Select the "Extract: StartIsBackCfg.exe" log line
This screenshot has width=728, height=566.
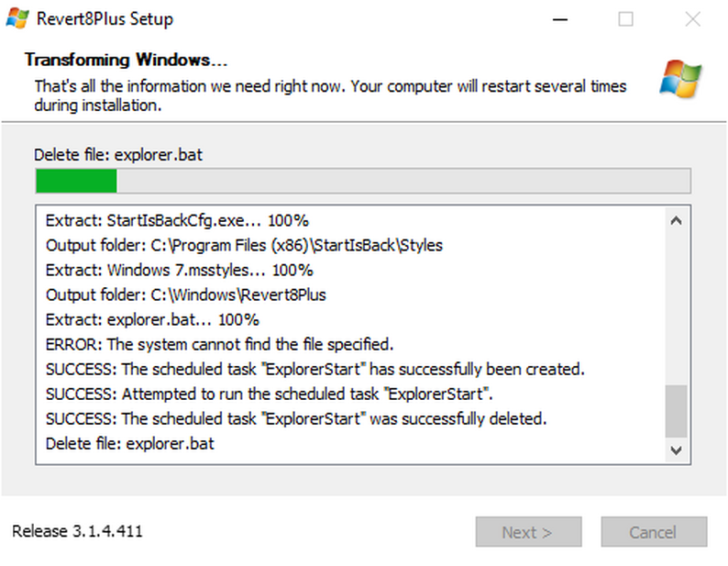pos(177,221)
